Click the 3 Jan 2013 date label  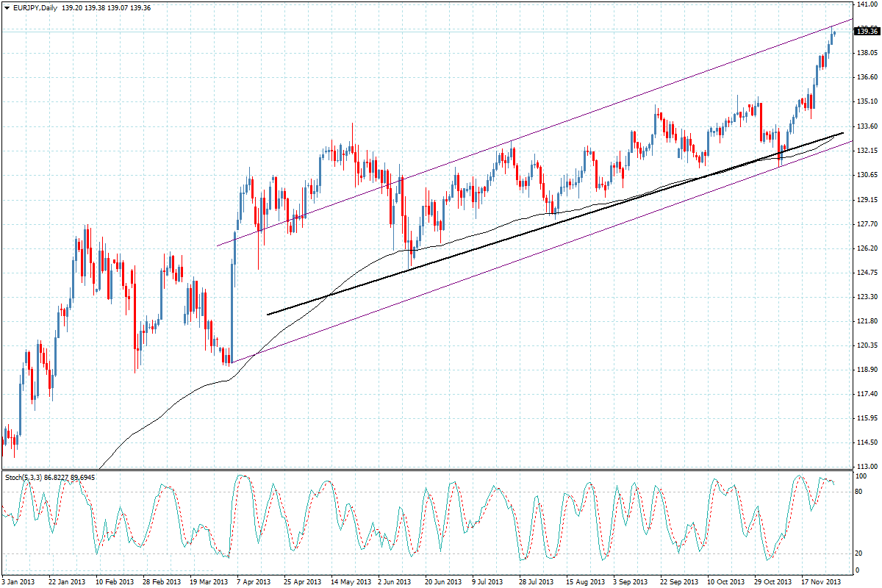19,581
